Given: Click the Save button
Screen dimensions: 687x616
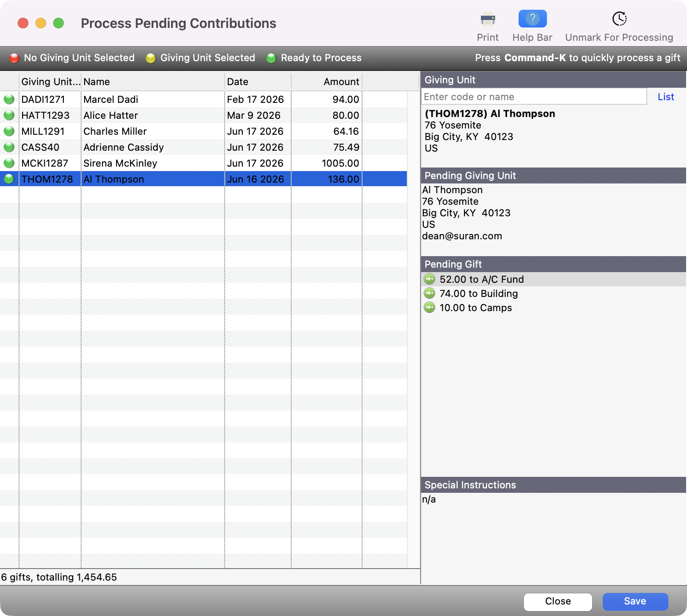Looking at the screenshot, I should coord(635,601).
